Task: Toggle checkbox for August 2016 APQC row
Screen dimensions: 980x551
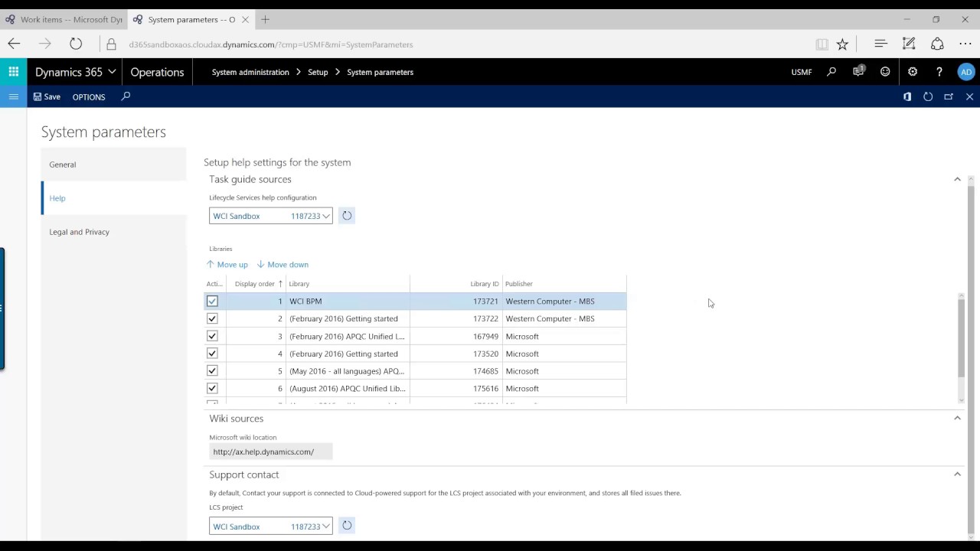Action: tap(212, 389)
